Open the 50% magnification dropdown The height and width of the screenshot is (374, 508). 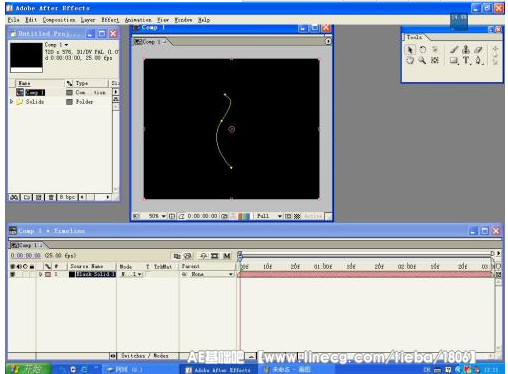[157, 216]
